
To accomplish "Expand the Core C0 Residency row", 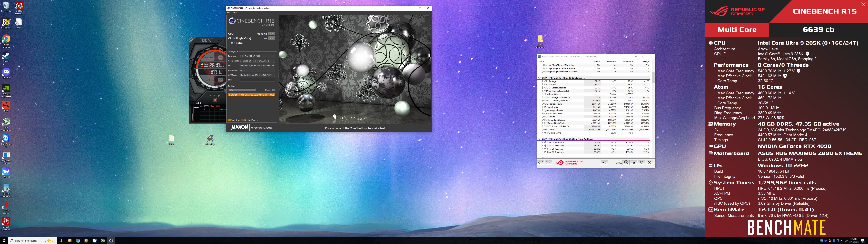I will click(542, 143).
